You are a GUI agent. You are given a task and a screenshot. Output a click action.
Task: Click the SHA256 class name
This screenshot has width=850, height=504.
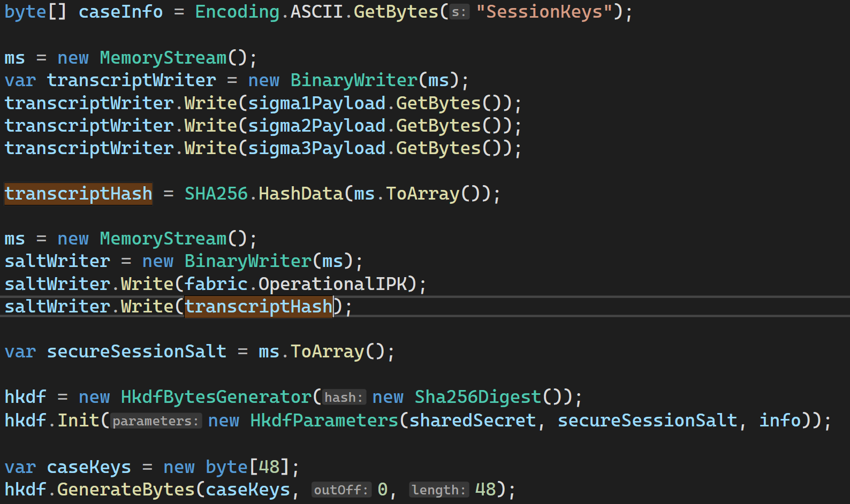(x=216, y=194)
